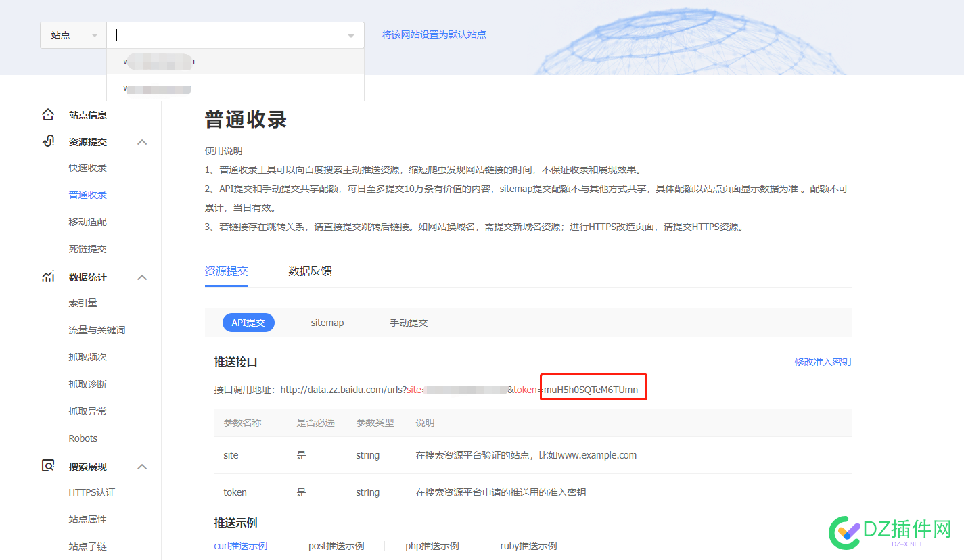
Task: Click the token parameter name cell
Action: pos(235,492)
